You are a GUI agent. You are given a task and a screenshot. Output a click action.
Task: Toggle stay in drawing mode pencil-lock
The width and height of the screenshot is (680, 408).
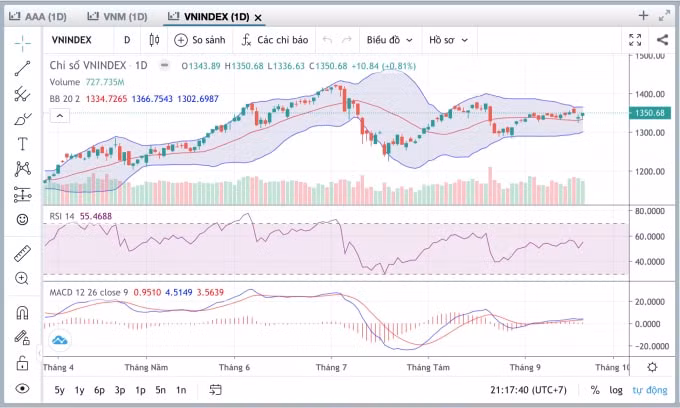point(23,337)
